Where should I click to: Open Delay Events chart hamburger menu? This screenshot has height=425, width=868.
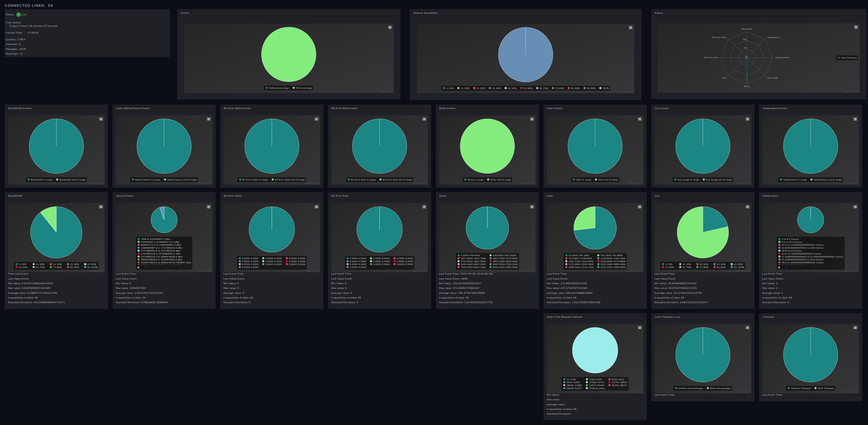coord(532,119)
